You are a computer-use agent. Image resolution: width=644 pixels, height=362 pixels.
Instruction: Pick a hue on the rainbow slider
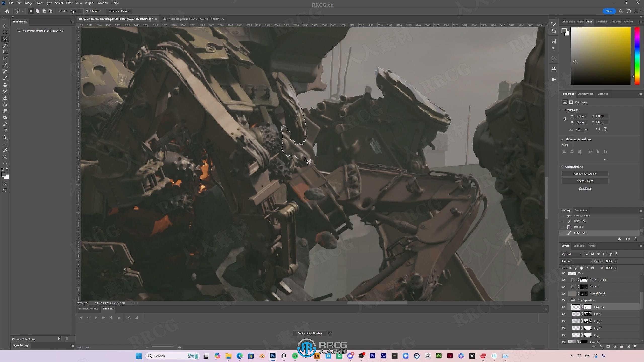637,56
